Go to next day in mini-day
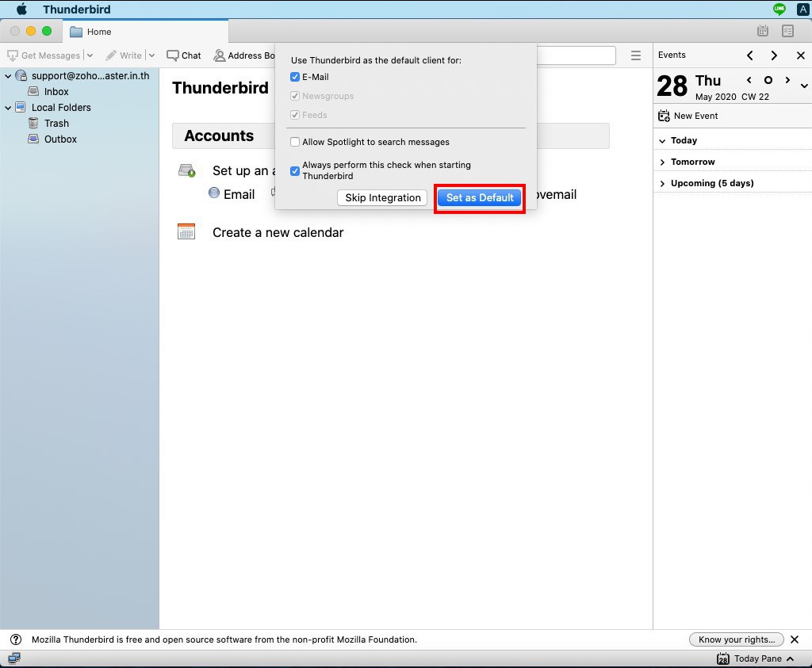The image size is (812, 668). 787,80
